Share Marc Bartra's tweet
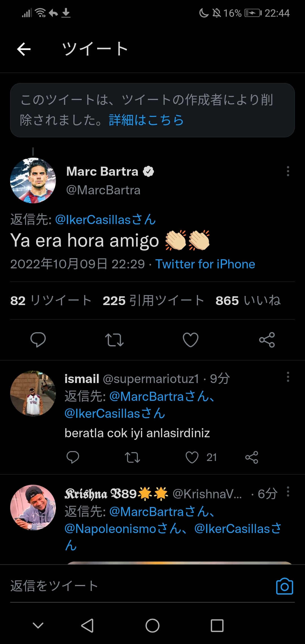The height and width of the screenshot is (644, 305). pyautogui.click(x=267, y=340)
